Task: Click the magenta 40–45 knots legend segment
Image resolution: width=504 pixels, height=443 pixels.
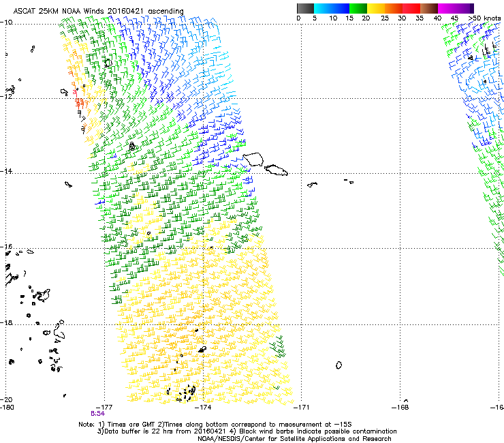Action: click(x=447, y=8)
